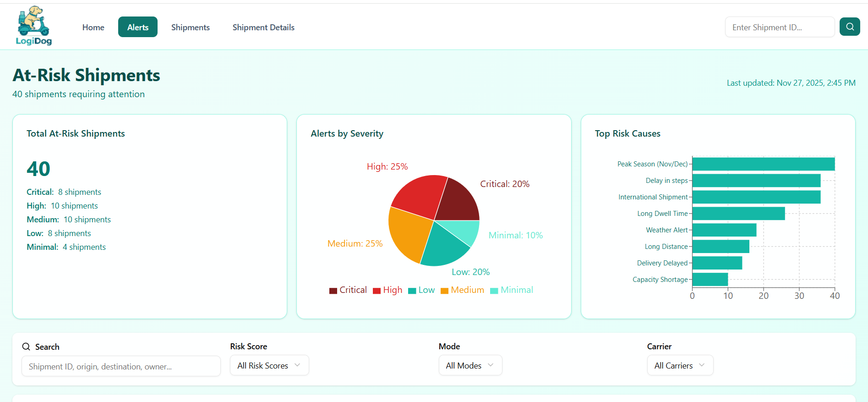Open the All Carriers dropdown
This screenshot has width=868, height=402.
[680, 365]
